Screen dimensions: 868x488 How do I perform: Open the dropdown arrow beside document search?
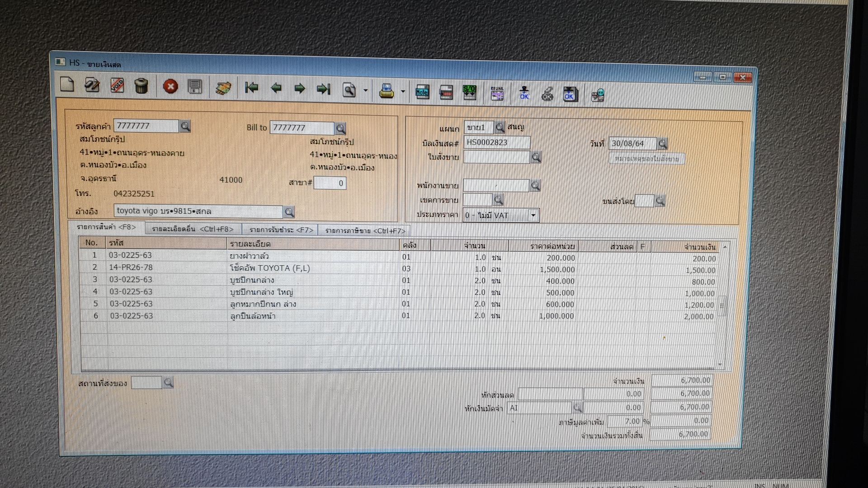(365, 91)
